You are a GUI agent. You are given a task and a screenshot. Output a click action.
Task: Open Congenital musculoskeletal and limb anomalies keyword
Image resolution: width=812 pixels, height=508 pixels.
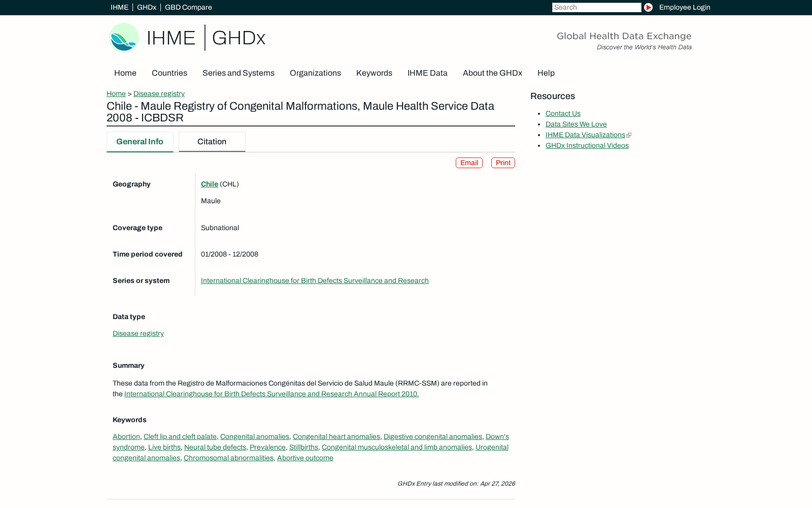click(397, 447)
